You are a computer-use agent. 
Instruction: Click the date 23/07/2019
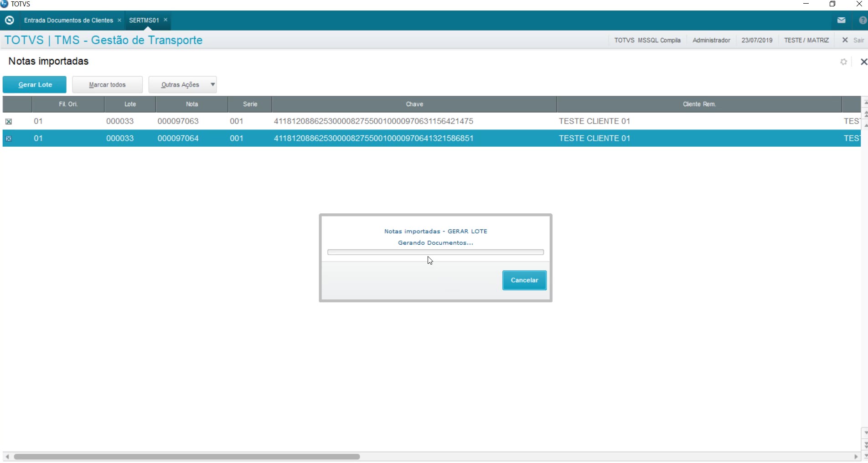757,40
